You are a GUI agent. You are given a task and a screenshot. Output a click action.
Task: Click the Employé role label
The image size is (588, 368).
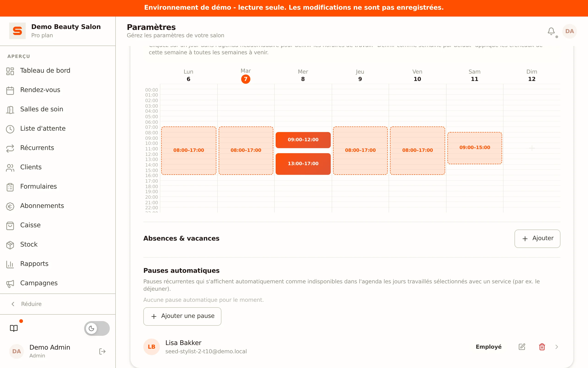click(488, 347)
